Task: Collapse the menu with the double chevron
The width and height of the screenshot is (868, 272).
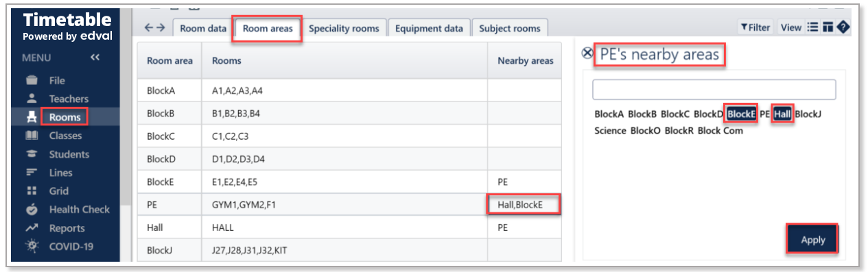Action: pos(95,58)
